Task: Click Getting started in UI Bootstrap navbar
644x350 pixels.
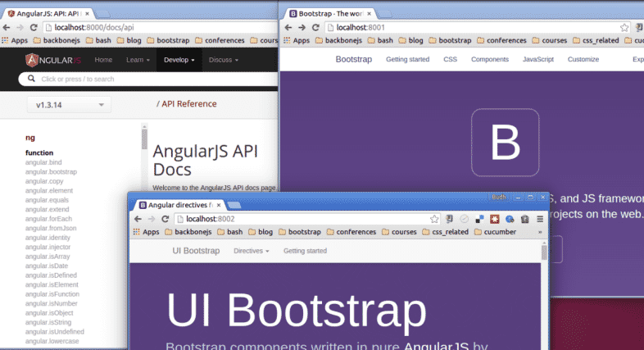Action: click(x=305, y=251)
